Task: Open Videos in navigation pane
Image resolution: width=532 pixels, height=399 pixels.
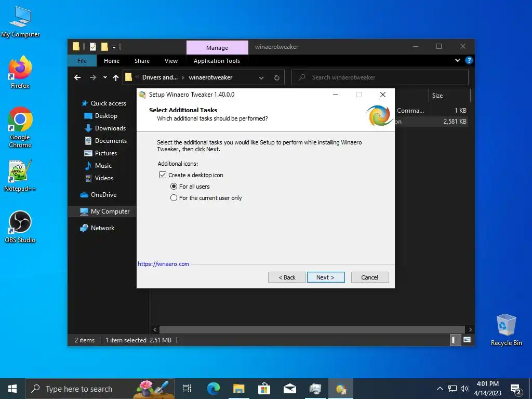Action: 99,178
